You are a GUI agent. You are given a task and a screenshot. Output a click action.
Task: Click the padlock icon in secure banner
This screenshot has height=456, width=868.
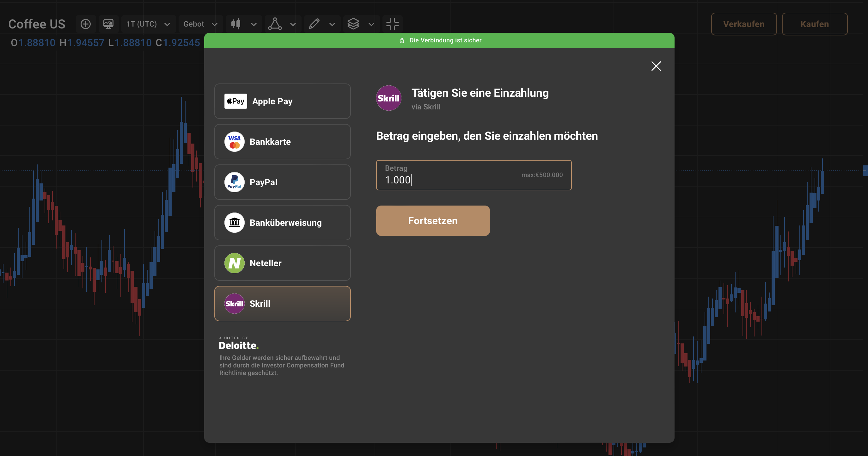click(x=402, y=40)
